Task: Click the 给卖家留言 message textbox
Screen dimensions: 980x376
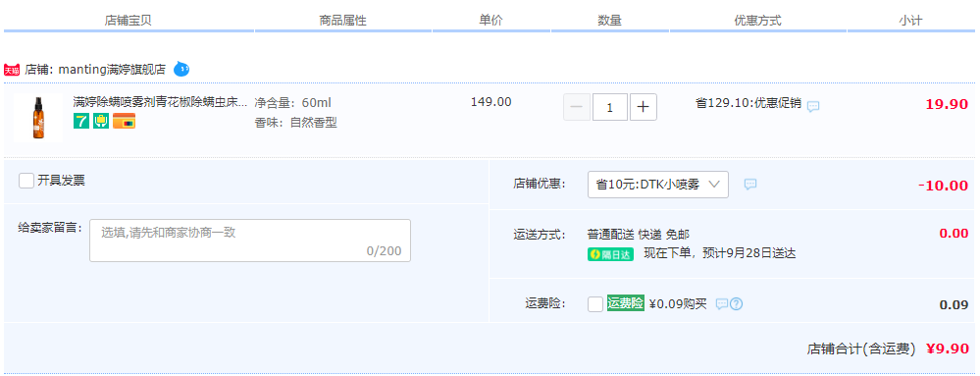Action: pyautogui.click(x=250, y=241)
